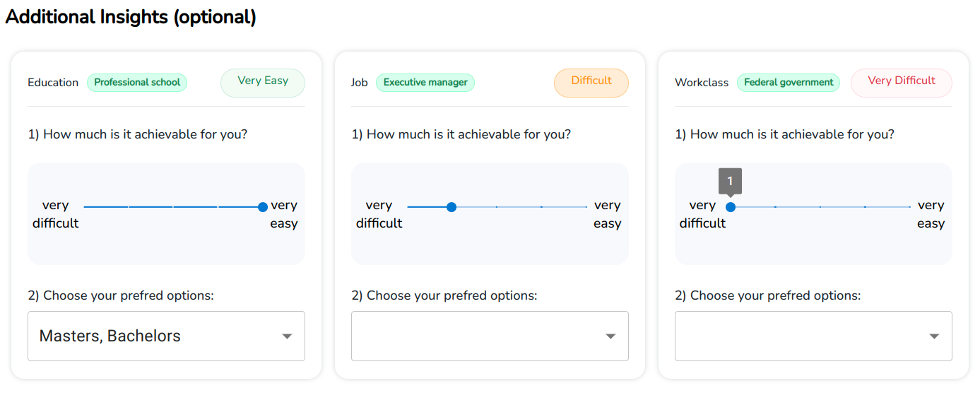The height and width of the screenshot is (393, 980).
Task: Click the orange Difficult badge
Action: click(591, 83)
